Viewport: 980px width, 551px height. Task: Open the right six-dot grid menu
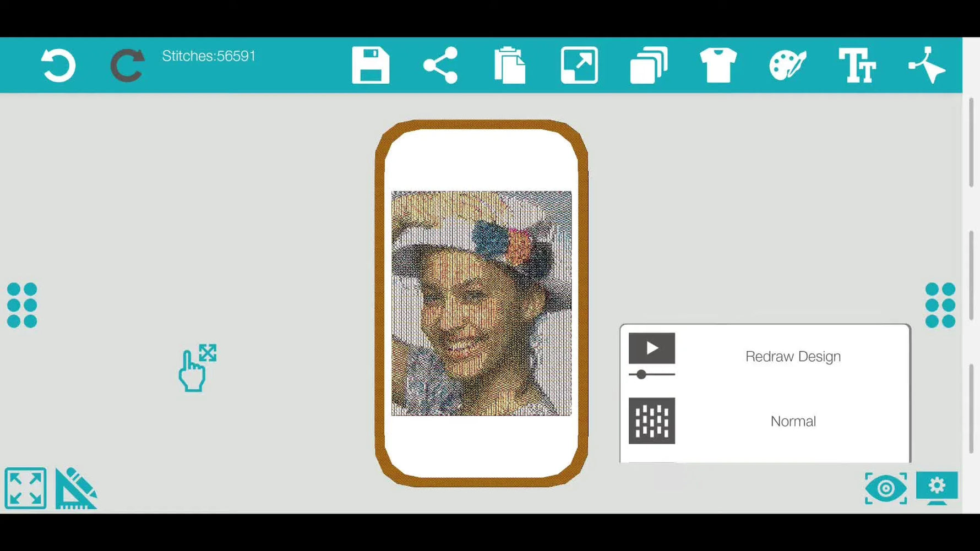pyautogui.click(x=940, y=305)
